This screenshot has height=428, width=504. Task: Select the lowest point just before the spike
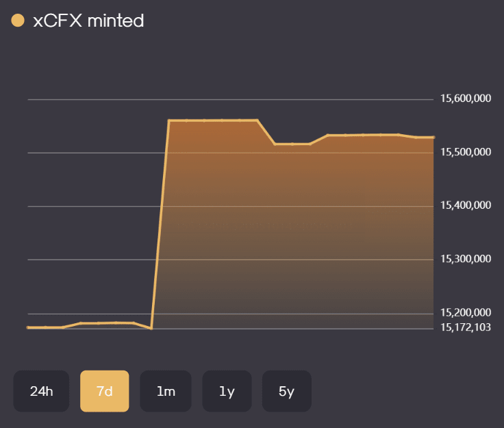click(151, 329)
